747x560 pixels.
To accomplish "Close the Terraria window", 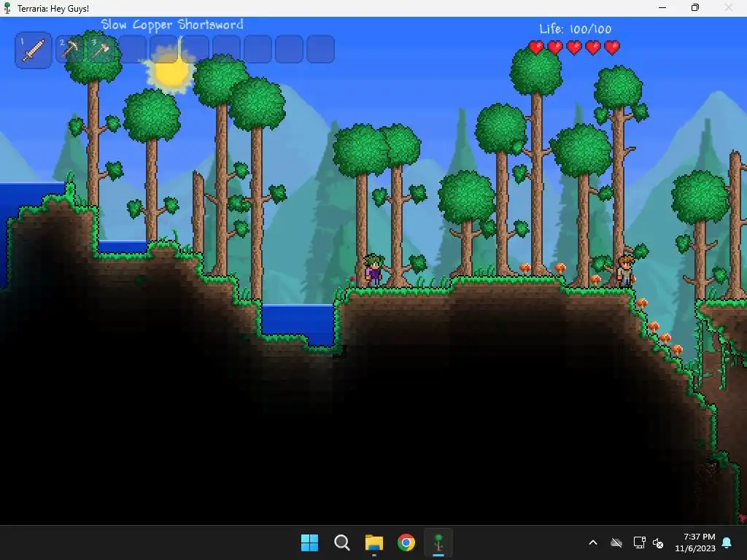I will [729, 7].
